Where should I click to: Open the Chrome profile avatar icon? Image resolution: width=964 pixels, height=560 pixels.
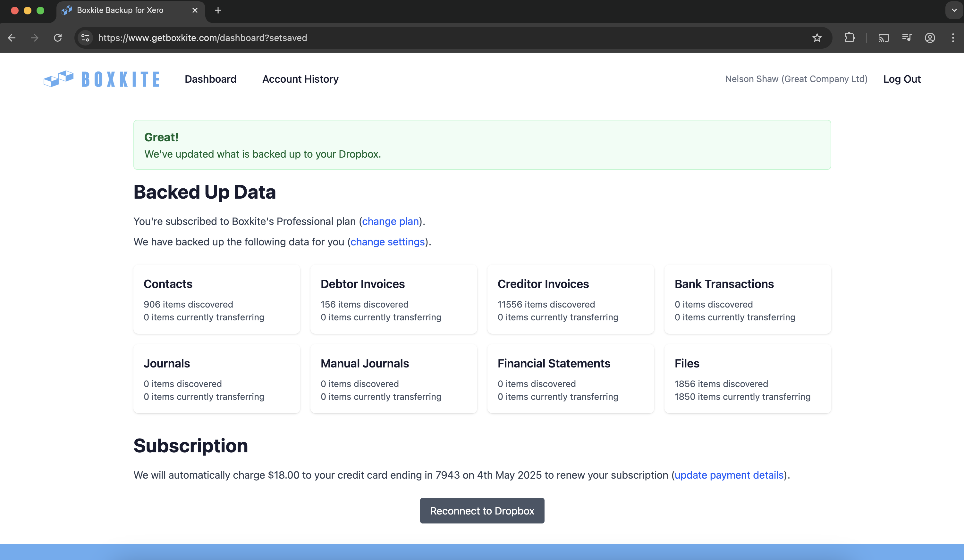(930, 38)
